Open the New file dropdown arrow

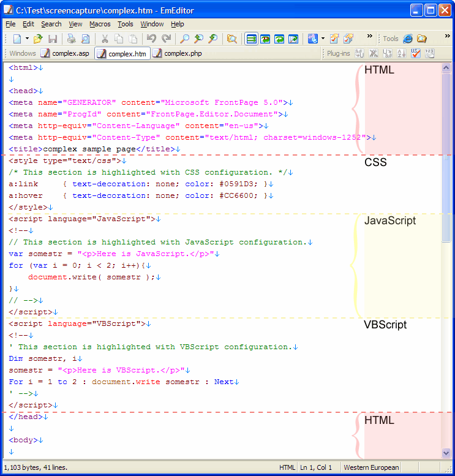[x=27, y=39]
